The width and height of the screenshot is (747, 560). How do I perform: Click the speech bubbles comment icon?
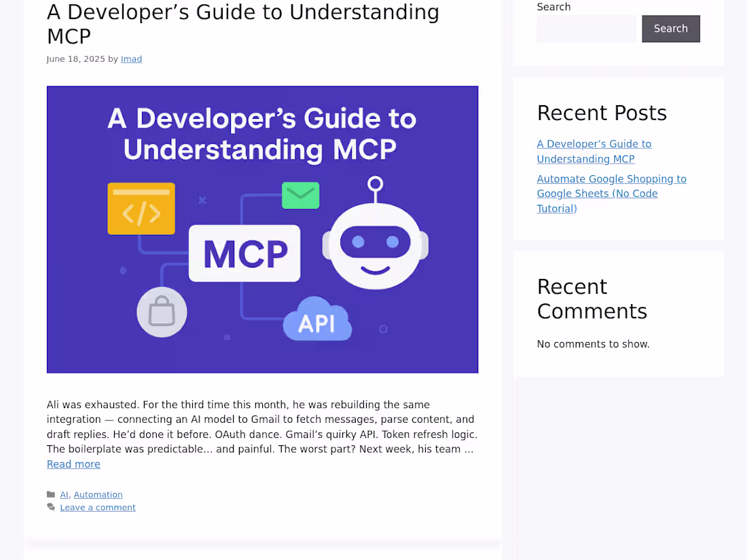point(51,507)
